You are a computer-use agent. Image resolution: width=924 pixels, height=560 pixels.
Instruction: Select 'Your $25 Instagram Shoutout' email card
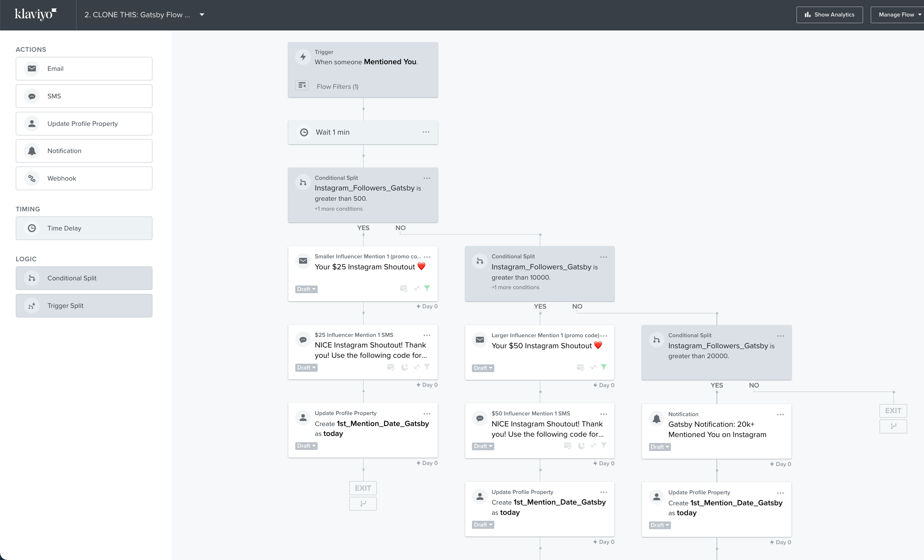point(363,274)
